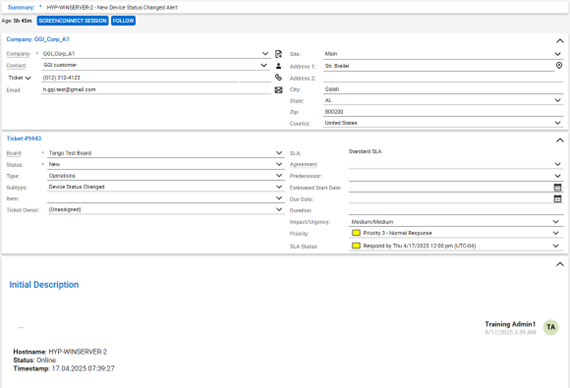Viewport: 570px width, 388px height.
Task: Click the Zip field
Action: 443,112
